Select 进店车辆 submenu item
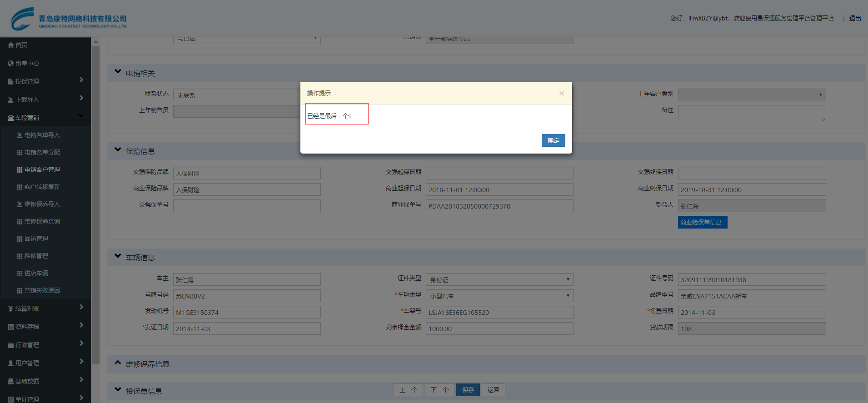Viewport: 868px width, 403px height. pyautogui.click(x=36, y=273)
